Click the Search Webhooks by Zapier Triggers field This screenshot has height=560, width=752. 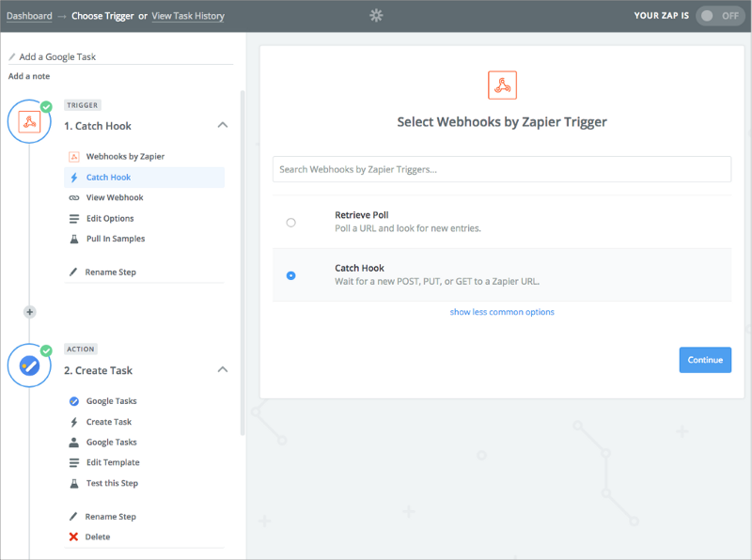pos(502,169)
